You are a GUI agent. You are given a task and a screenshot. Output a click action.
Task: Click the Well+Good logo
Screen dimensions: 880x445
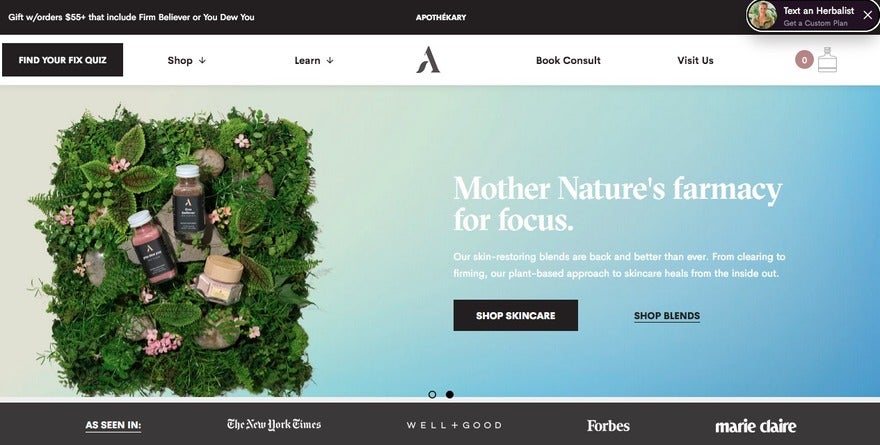tap(454, 425)
